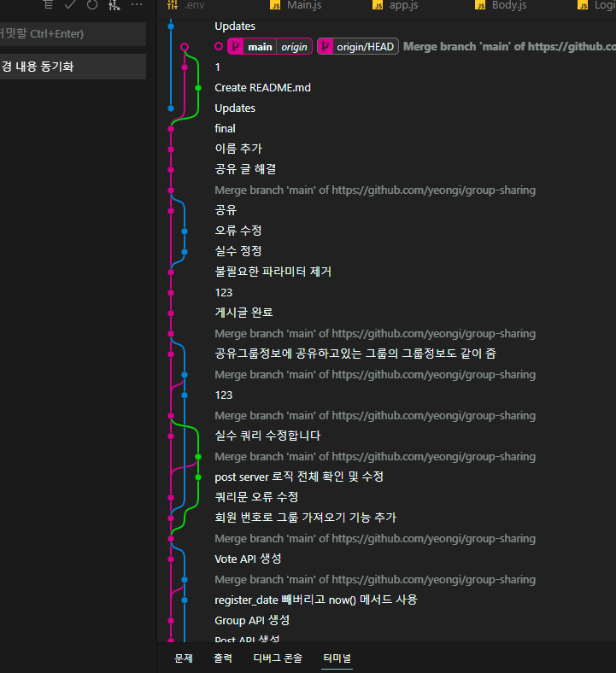Select the '공유그룹정보에 공유하고있는 그룹의 그룹정보도 같이 줌' commit
The height and width of the screenshot is (673, 616).
(x=355, y=354)
